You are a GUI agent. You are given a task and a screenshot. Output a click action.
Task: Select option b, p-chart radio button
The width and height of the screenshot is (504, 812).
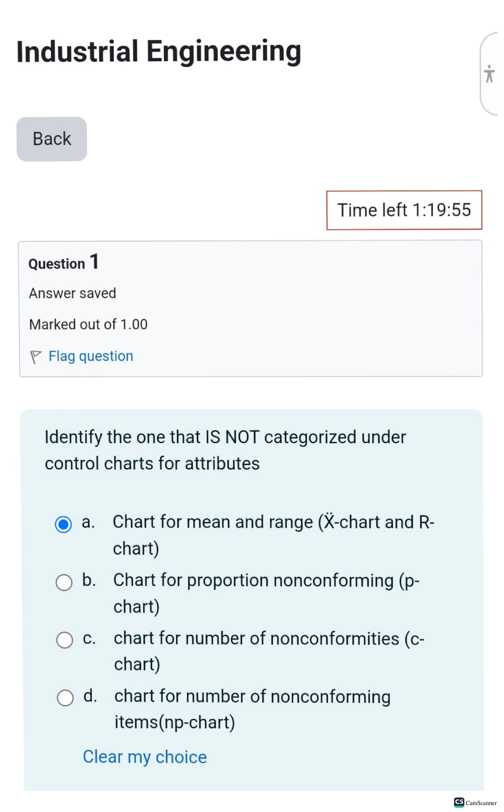[64, 582]
